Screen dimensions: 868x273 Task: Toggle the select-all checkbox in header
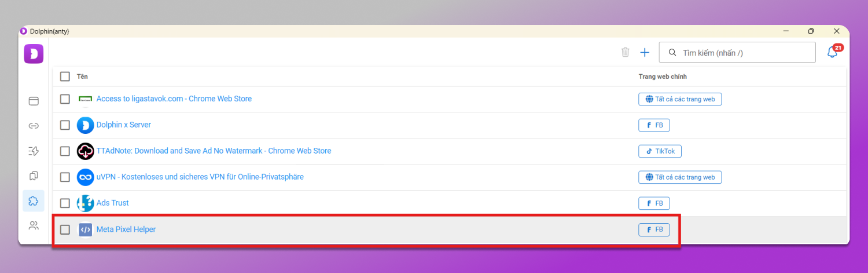[x=65, y=77]
